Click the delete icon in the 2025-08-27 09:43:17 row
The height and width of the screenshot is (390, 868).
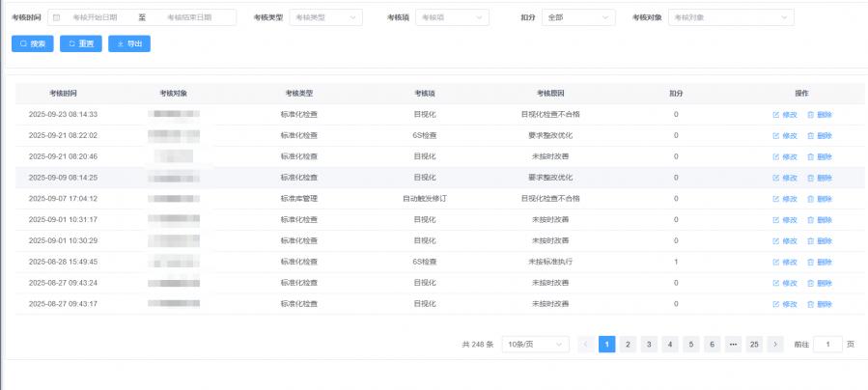pyautogui.click(x=811, y=304)
